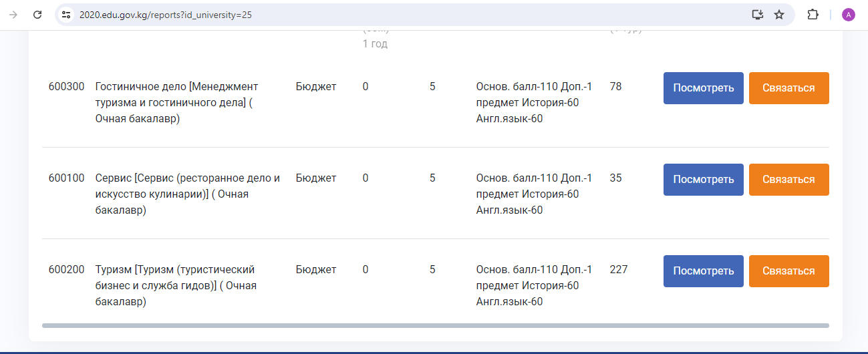
Task: Click the install app icon in address bar
Action: coord(757,15)
